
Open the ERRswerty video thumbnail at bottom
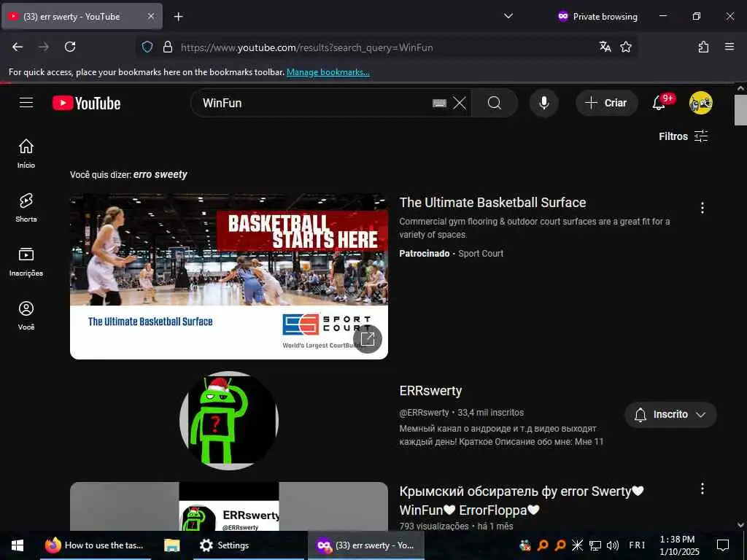click(x=228, y=506)
